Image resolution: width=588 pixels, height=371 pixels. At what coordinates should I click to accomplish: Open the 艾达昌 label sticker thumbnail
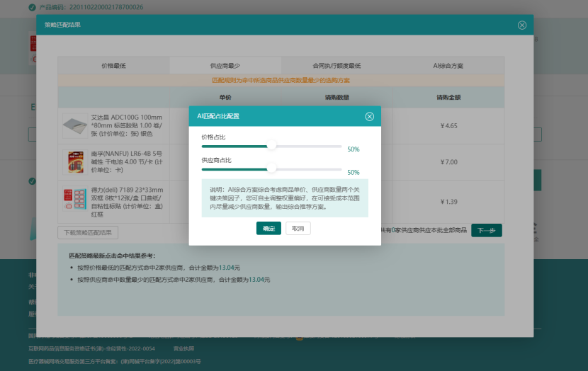click(75, 126)
